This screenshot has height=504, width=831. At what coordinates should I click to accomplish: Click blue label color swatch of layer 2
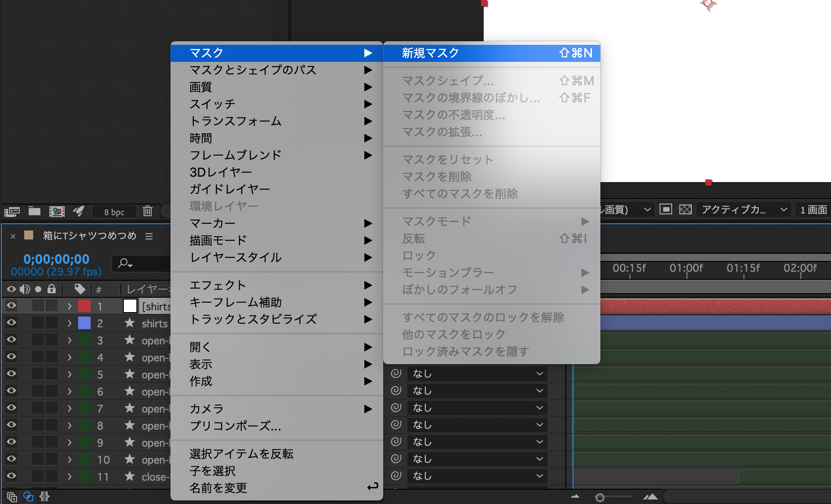(x=84, y=323)
